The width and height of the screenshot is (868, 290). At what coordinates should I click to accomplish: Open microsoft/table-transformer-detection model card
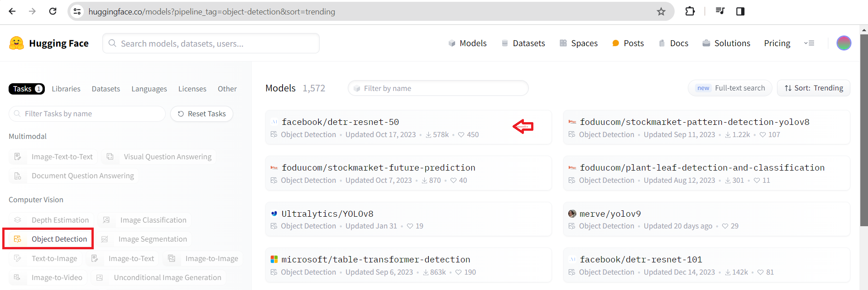click(x=408, y=265)
